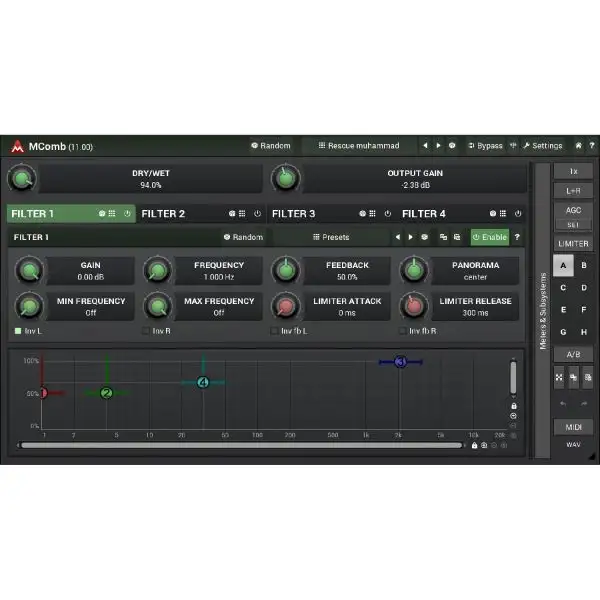Image resolution: width=600 pixels, height=600 pixels.
Task: Click the filter help question mark
Action: tap(517, 237)
